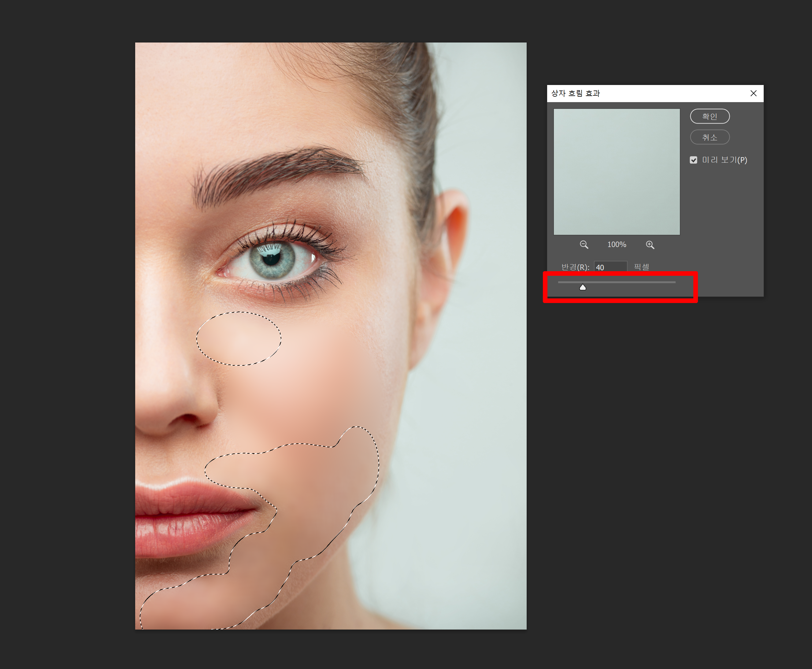812x669 pixels.
Task: Click the radius slider handle
Action: [583, 287]
